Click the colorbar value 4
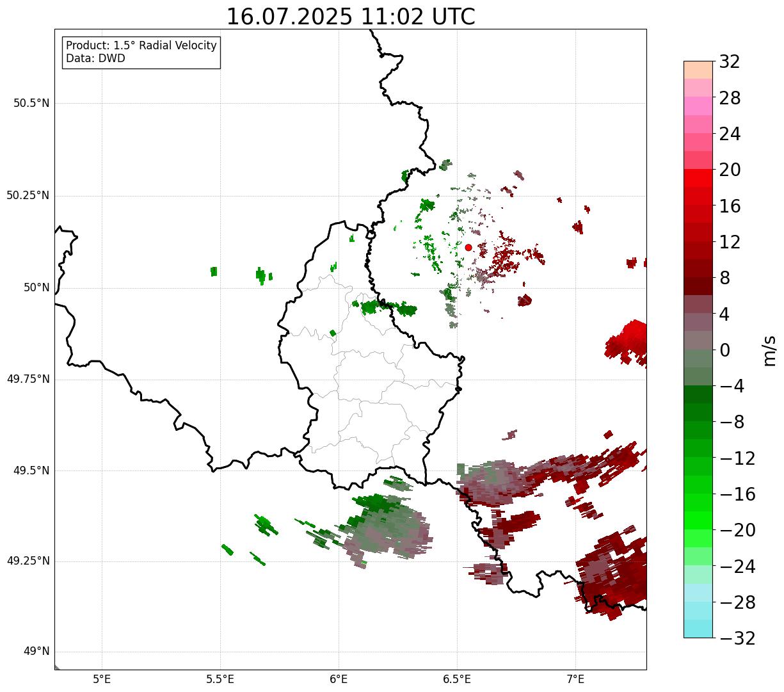The width and height of the screenshot is (784, 692). tap(724, 314)
